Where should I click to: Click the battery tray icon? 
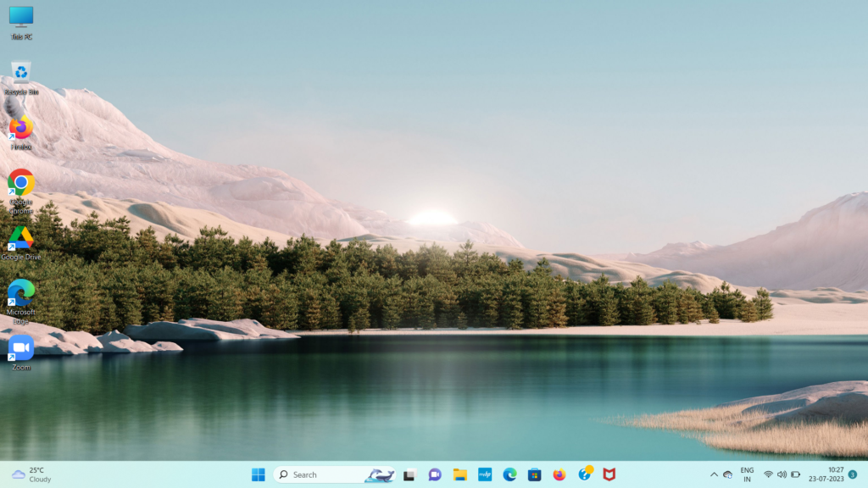(795, 474)
